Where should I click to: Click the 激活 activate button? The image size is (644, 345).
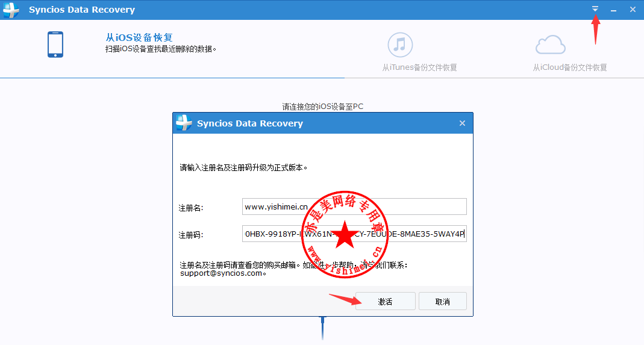point(385,302)
